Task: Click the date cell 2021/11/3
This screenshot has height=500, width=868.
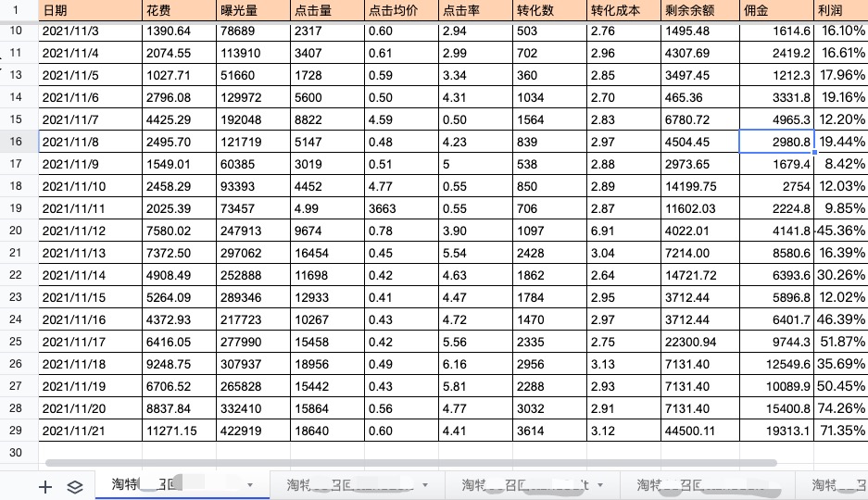Action: click(x=90, y=31)
